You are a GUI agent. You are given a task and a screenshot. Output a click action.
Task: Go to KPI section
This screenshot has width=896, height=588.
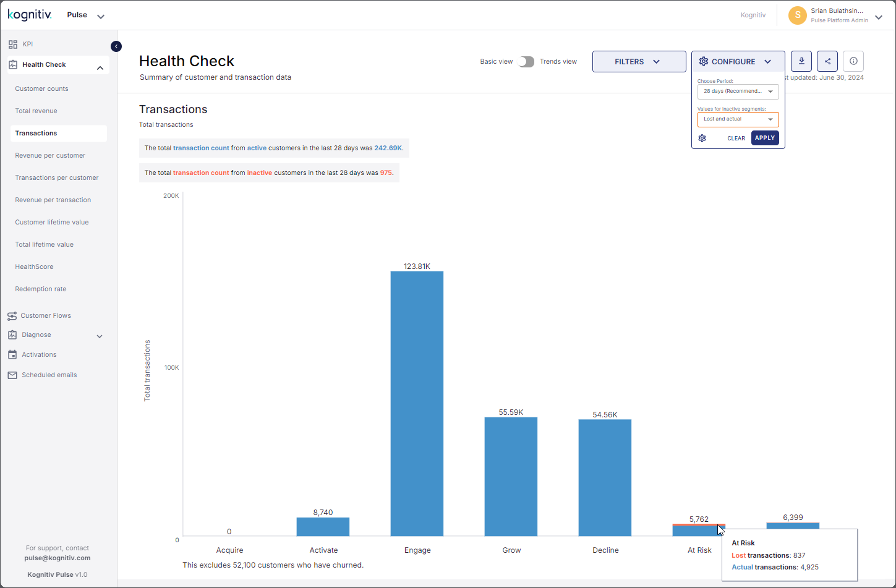(x=28, y=45)
